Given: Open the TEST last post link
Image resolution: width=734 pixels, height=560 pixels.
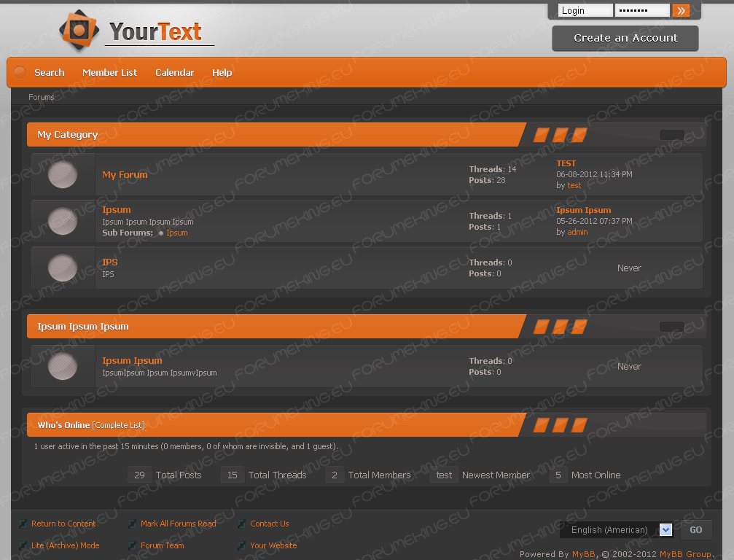Looking at the screenshot, I should (566, 163).
